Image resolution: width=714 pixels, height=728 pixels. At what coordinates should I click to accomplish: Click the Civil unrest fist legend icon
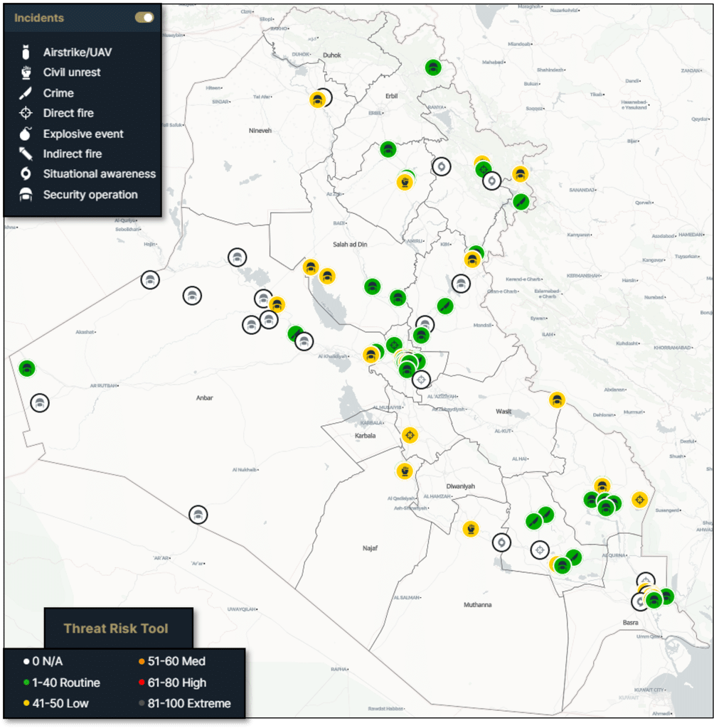[x=26, y=73]
